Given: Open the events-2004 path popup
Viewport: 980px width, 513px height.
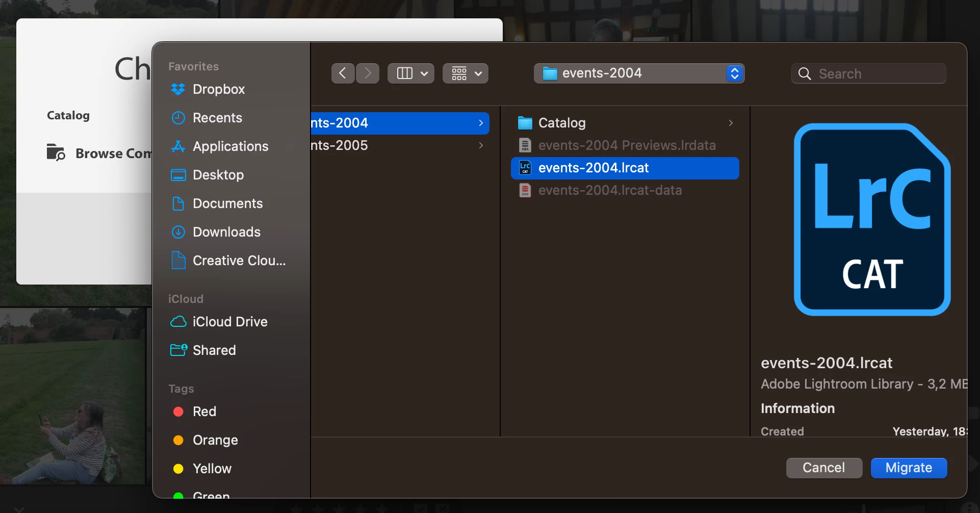Looking at the screenshot, I should click(x=639, y=73).
